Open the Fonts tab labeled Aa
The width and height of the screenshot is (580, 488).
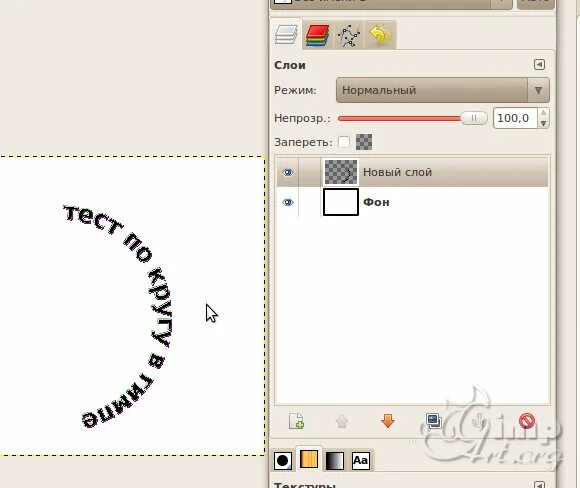coord(361,460)
